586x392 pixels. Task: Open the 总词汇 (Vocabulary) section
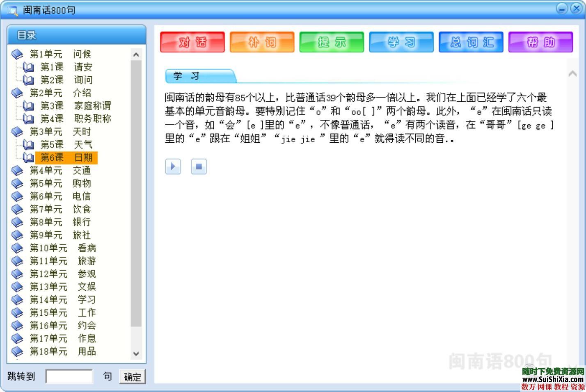point(471,42)
